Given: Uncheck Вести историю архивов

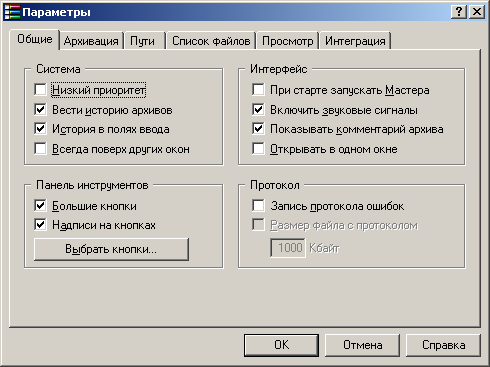Looking at the screenshot, I should [40, 110].
